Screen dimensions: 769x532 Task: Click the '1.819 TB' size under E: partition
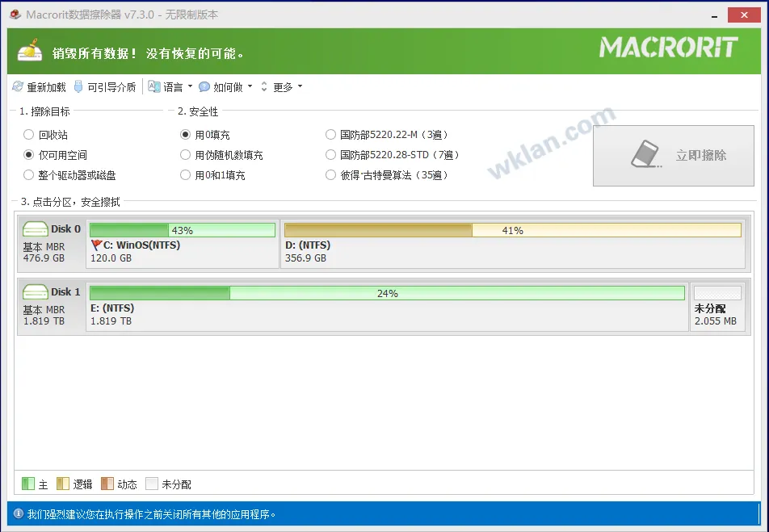click(111, 321)
